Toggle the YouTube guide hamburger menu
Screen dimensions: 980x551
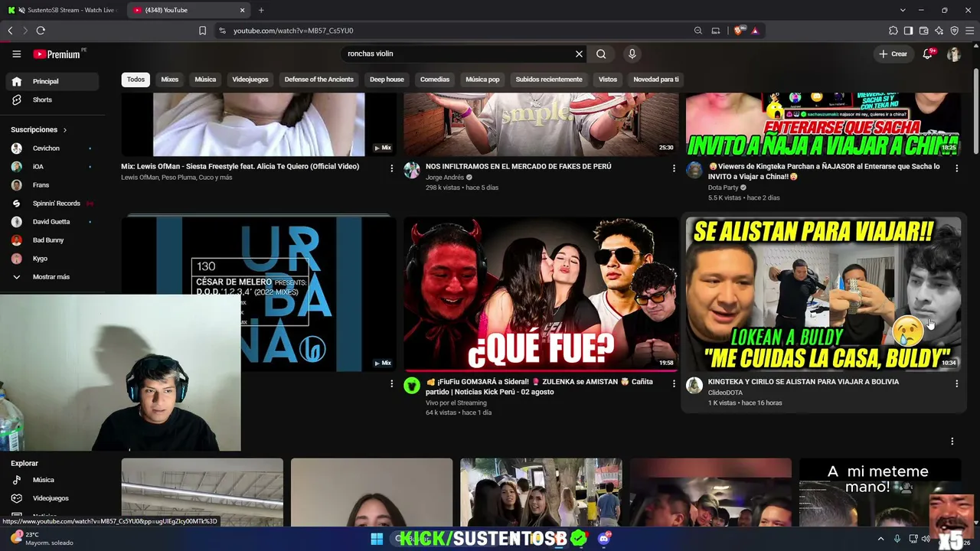(x=16, y=54)
